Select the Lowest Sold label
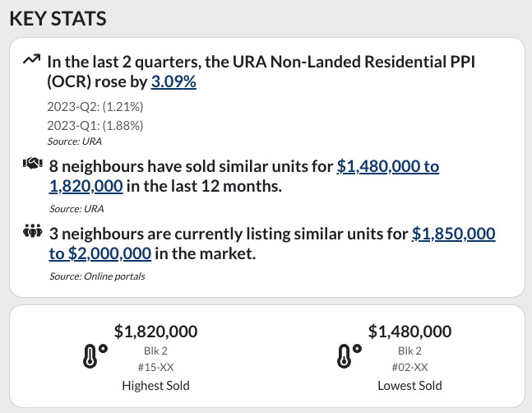The height and width of the screenshot is (413, 532). (x=409, y=386)
